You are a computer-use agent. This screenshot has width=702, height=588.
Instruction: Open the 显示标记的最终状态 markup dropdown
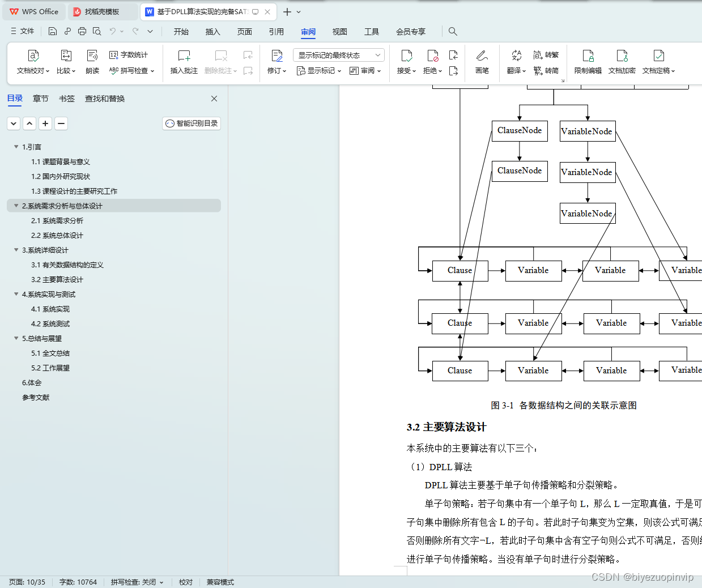[338, 54]
